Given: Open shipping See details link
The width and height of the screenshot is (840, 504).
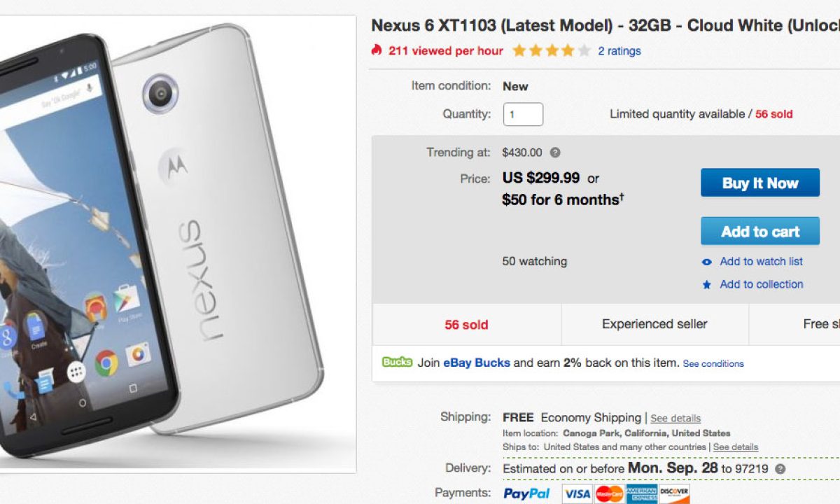Looking at the screenshot, I should (675, 419).
